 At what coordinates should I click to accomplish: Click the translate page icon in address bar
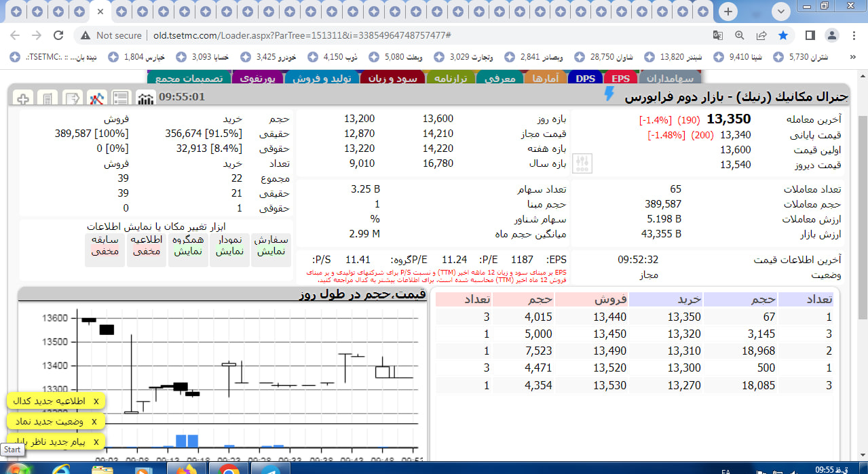click(718, 35)
